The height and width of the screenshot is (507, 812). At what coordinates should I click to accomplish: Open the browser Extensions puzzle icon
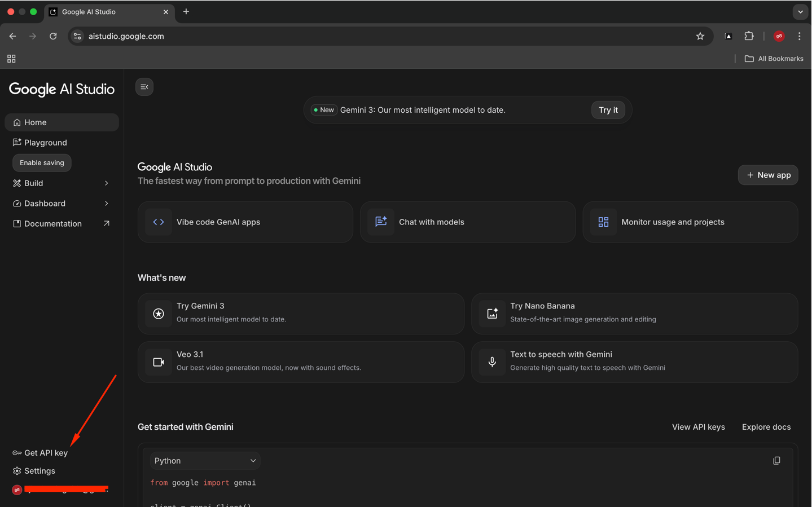(749, 36)
